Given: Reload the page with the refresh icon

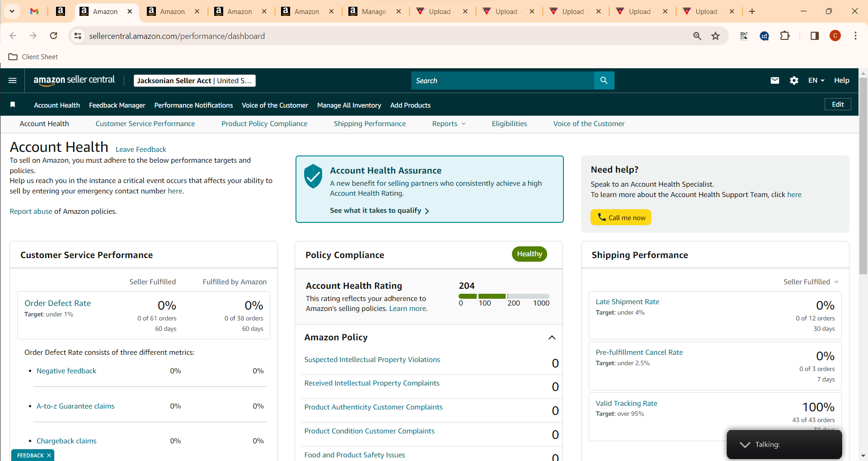Looking at the screenshot, I should pos(53,36).
